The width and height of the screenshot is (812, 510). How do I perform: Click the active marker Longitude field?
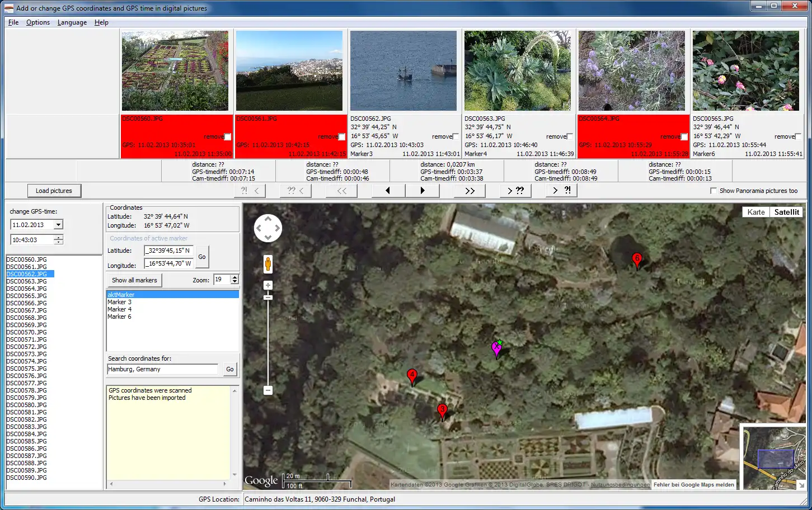coord(168,263)
